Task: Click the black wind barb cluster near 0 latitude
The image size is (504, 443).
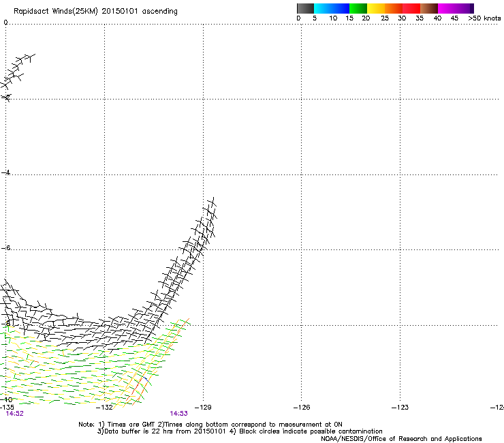Action: 17,72
